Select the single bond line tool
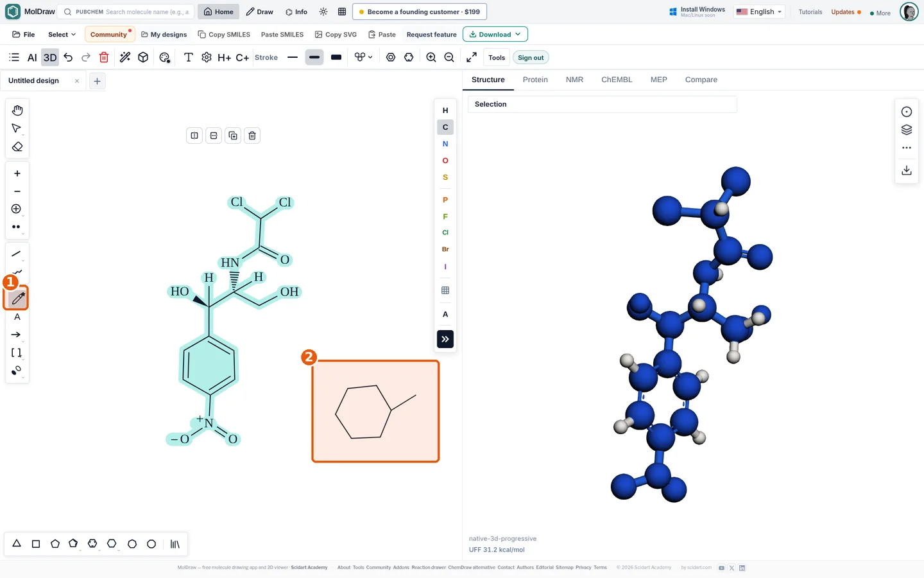 [17, 254]
